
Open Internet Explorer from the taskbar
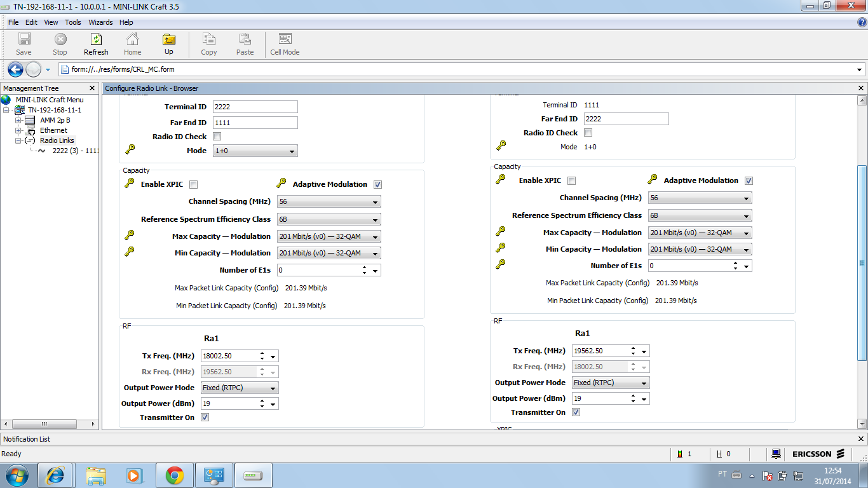coord(55,475)
